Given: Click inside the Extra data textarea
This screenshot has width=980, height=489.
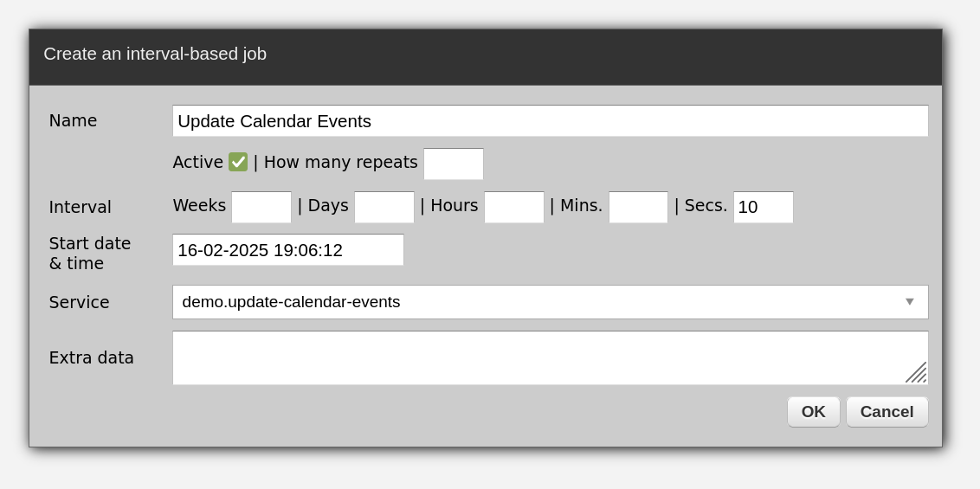Looking at the screenshot, I should 537,357.
